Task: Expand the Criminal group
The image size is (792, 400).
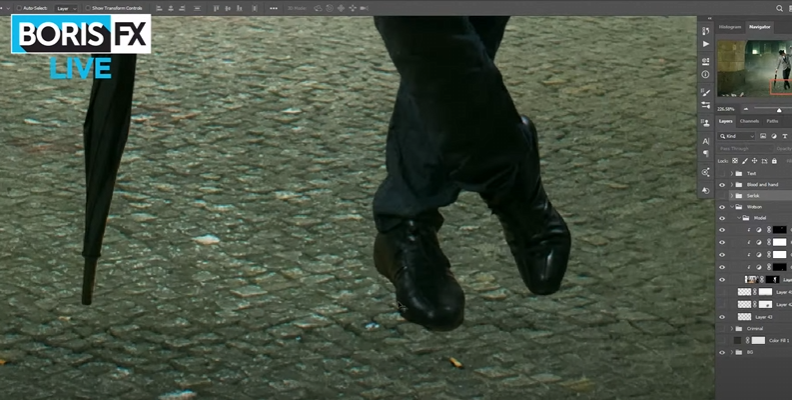Action: [732, 329]
